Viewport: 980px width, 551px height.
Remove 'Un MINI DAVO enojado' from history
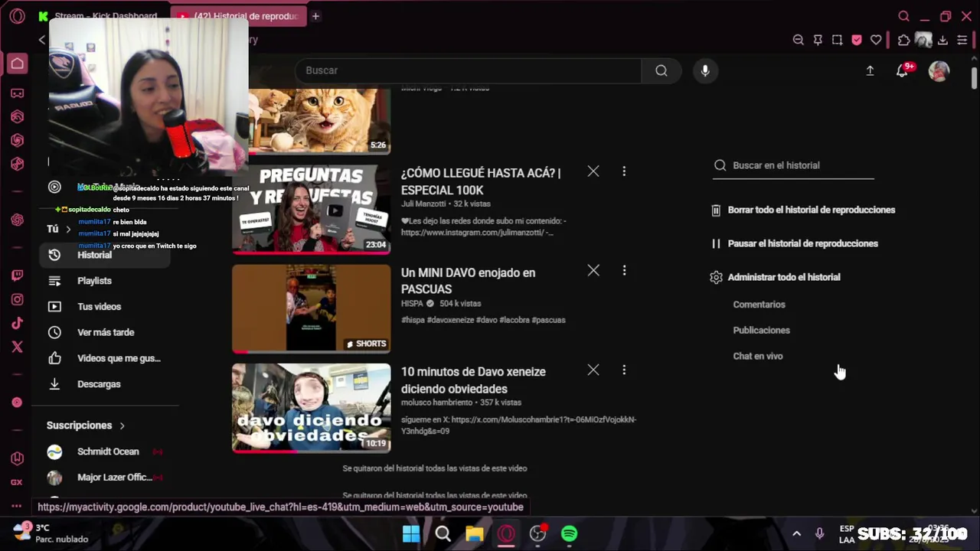tap(593, 270)
